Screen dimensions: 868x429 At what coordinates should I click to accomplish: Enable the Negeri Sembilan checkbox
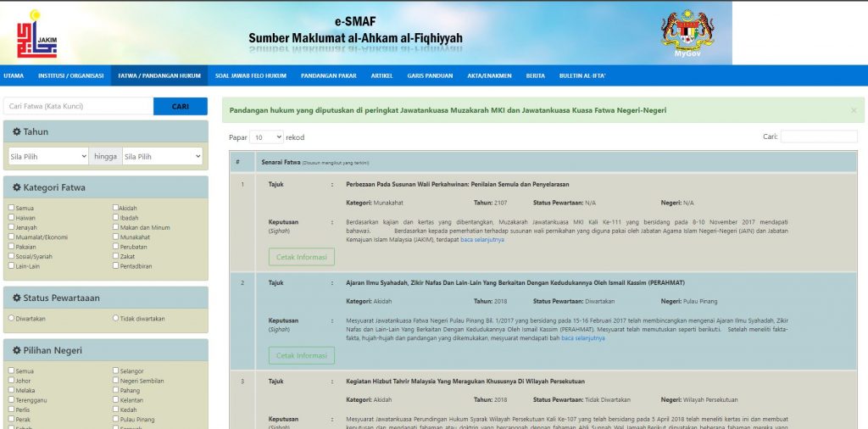(x=115, y=381)
